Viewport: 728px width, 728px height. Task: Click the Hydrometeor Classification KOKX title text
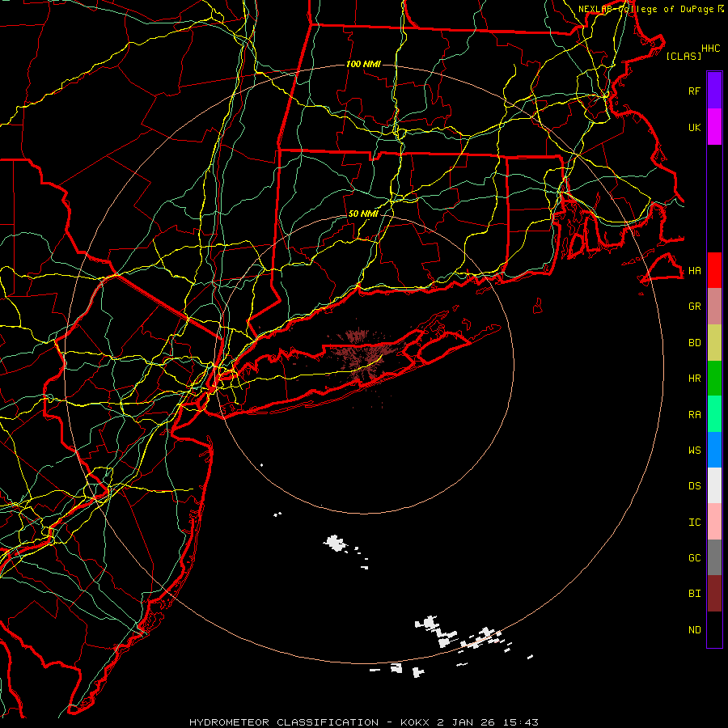click(364, 722)
